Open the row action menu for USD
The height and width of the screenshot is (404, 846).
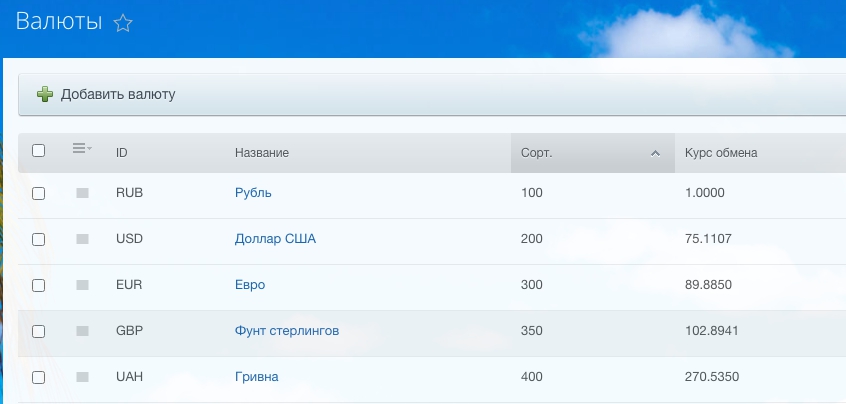82,239
